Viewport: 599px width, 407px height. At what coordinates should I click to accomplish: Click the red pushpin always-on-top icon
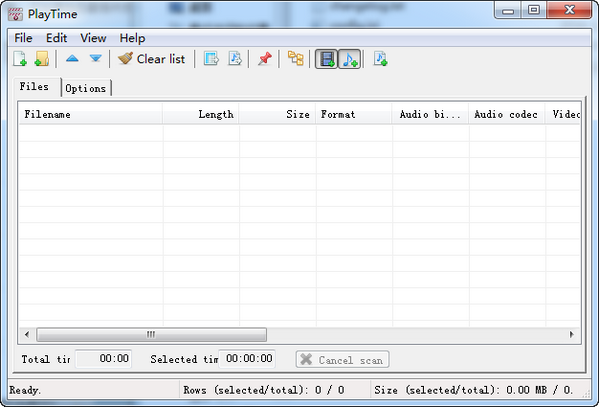click(x=264, y=59)
